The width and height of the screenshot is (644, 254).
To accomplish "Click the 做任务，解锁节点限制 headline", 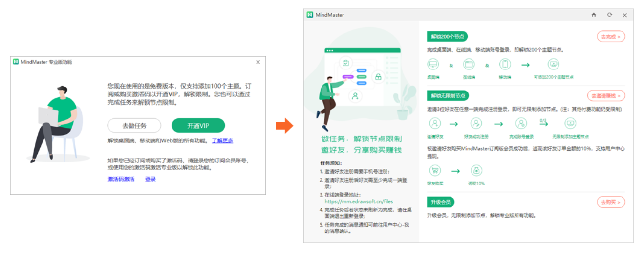I will [x=361, y=139].
